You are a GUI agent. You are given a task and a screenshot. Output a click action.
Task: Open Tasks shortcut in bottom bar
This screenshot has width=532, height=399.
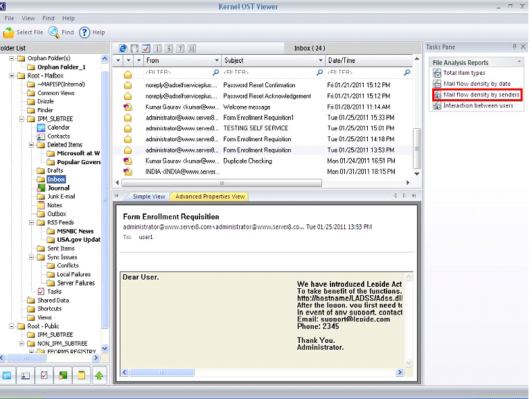44,375
